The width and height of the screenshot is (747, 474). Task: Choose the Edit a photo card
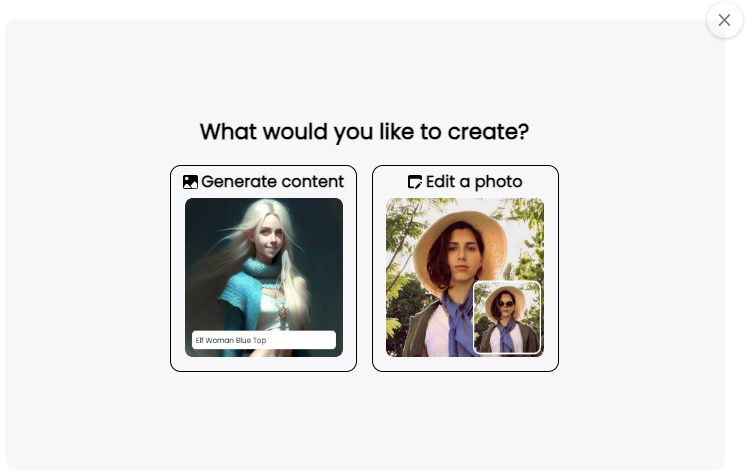(x=465, y=269)
